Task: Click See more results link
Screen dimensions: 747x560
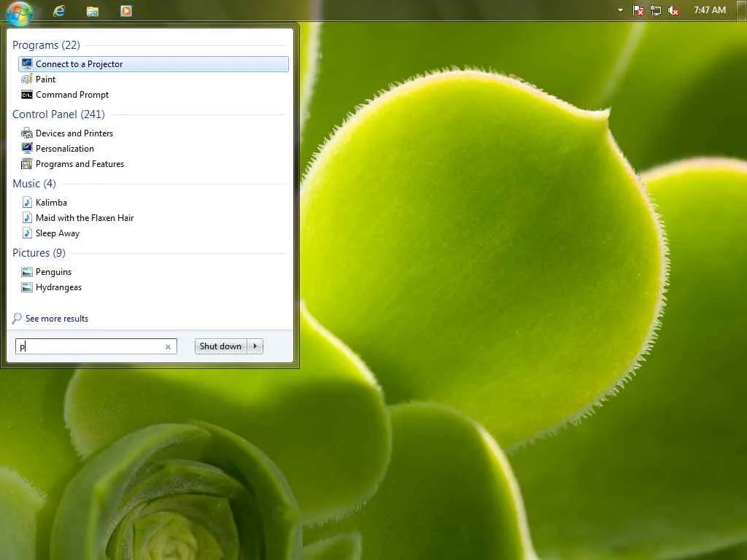Action: click(x=57, y=319)
